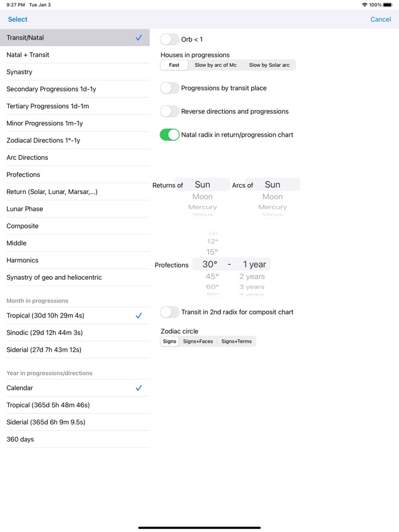Select Secondary Progressions 1d-1y
This screenshot has height=532, width=399.
tap(51, 89)
